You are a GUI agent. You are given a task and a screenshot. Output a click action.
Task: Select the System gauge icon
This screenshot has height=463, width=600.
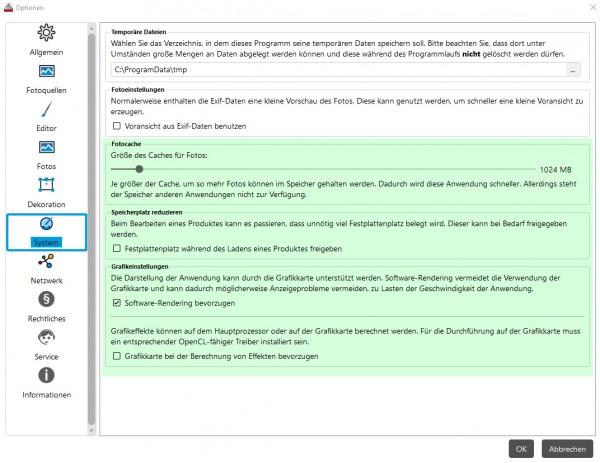(x=46, y=223)
